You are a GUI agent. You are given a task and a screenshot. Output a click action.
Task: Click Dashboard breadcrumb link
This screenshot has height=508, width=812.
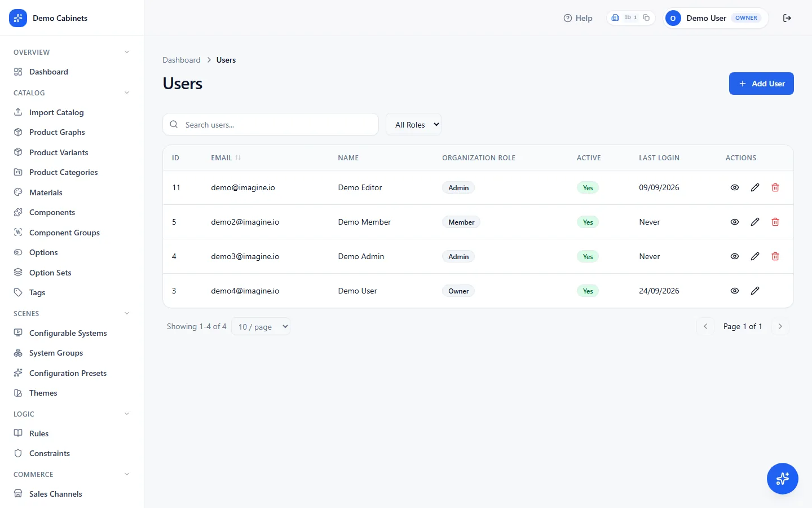click(x=182, y=60)
